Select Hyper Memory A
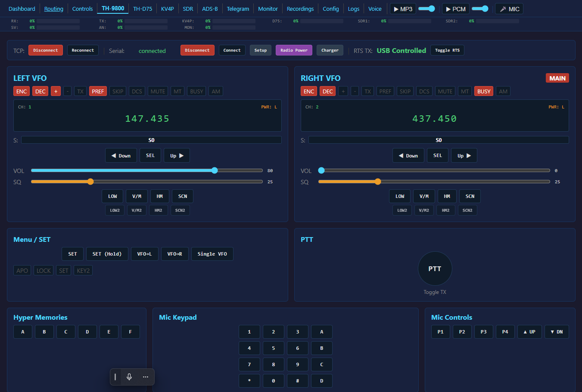The width and height of the screenshot is (582, 392). tap(23, 332)
